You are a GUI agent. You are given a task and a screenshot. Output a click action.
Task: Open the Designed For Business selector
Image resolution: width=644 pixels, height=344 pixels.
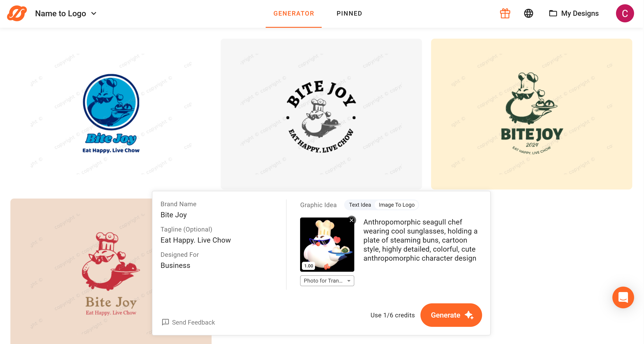[x=175, y=265]
